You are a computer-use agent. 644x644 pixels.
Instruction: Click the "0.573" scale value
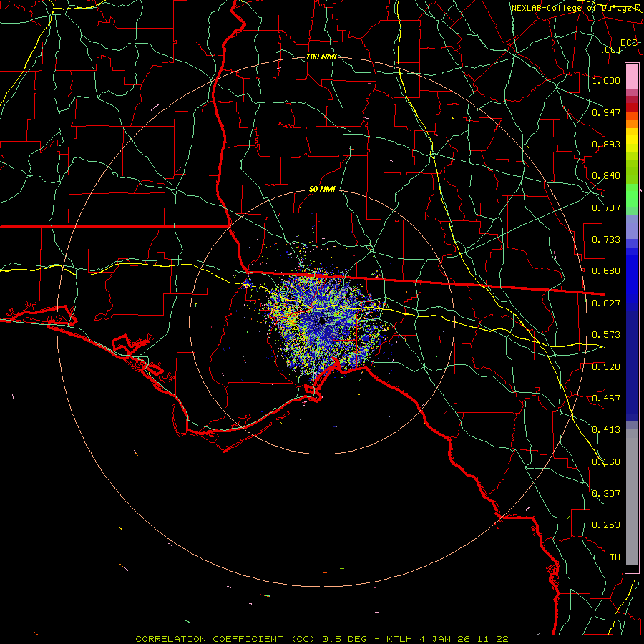coord(606,335)
